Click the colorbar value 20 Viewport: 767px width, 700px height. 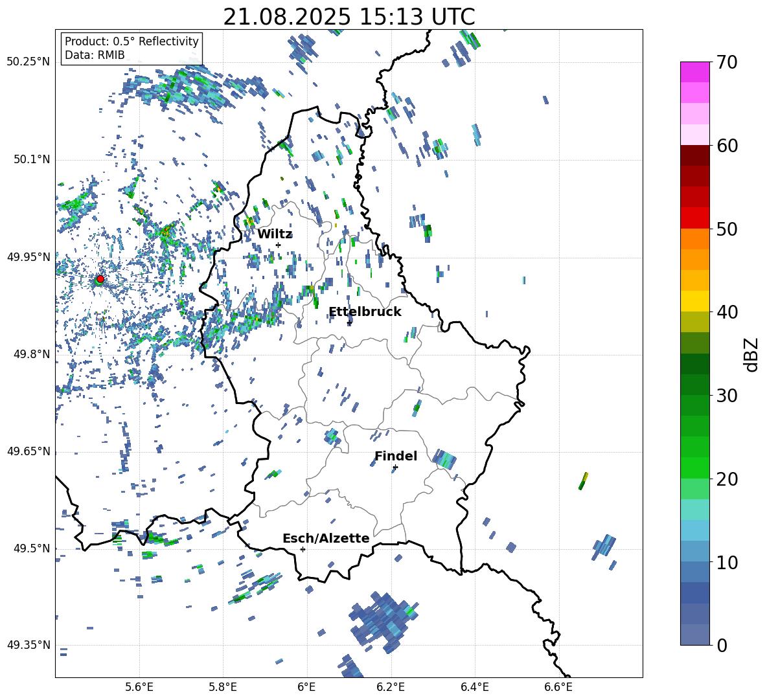pyautogui.click(x=727, y=479)
